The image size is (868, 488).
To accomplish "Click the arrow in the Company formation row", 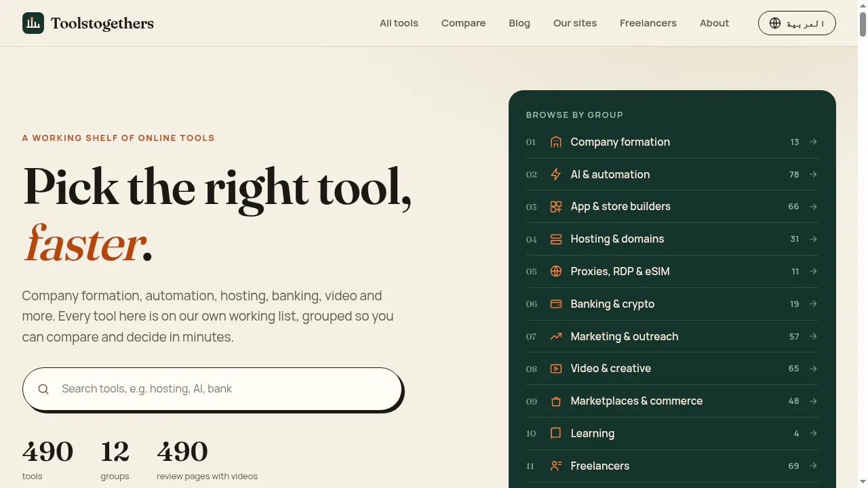I will click(x=813, y=142).
